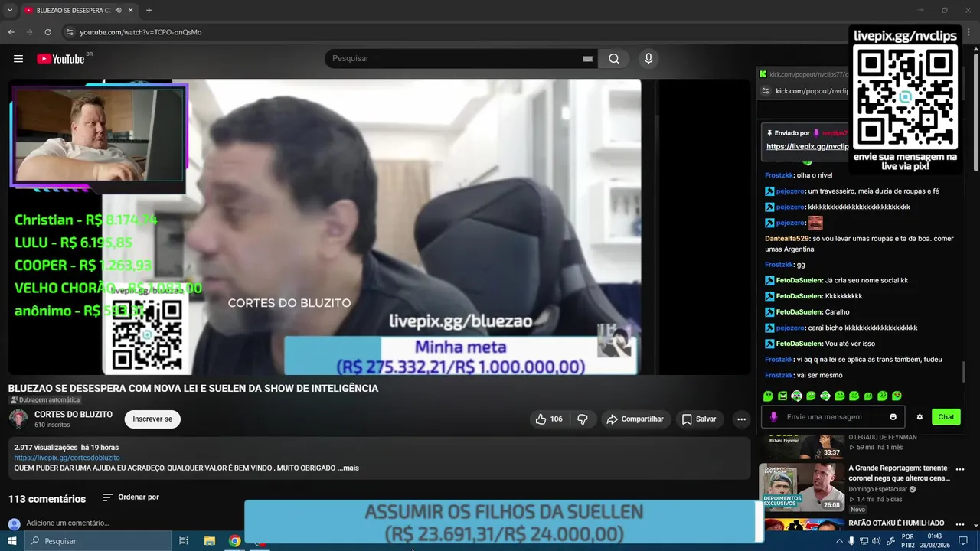Open on-screen keyboard icon in search box
The width and height of the screenshot is (980, 551).
point(587,59)
